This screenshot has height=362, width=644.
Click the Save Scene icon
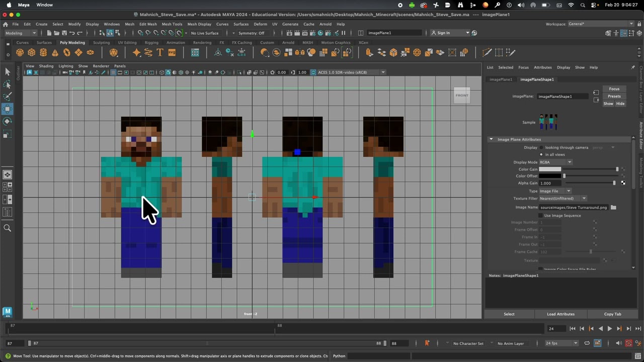(64, 33)
